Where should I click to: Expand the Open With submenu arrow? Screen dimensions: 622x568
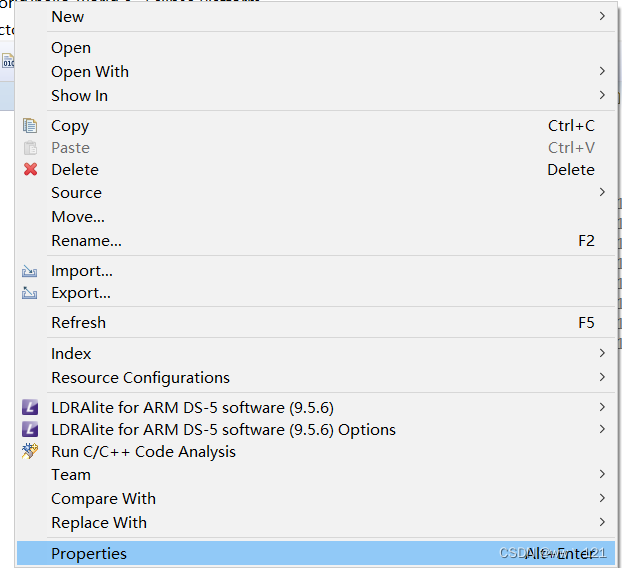(x=602, y=72)
